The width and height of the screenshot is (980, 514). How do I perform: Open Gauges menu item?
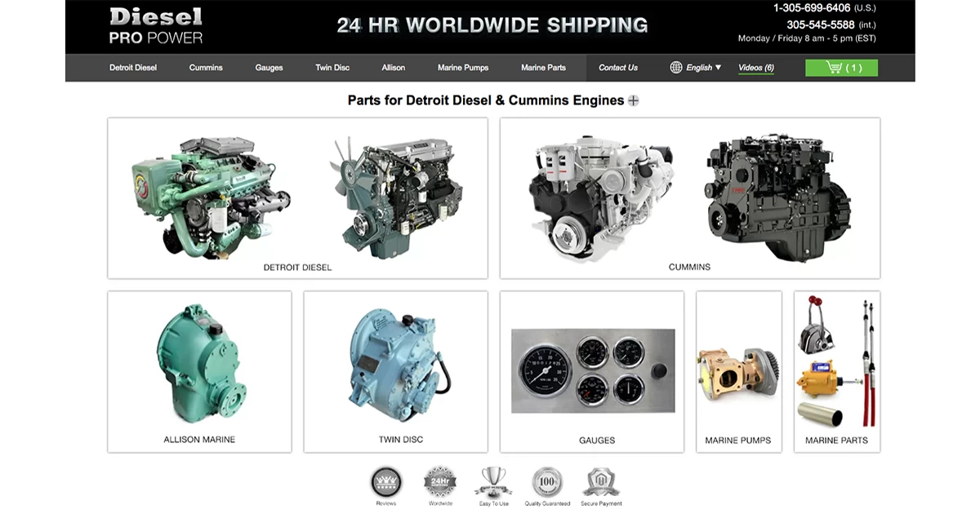269,68
